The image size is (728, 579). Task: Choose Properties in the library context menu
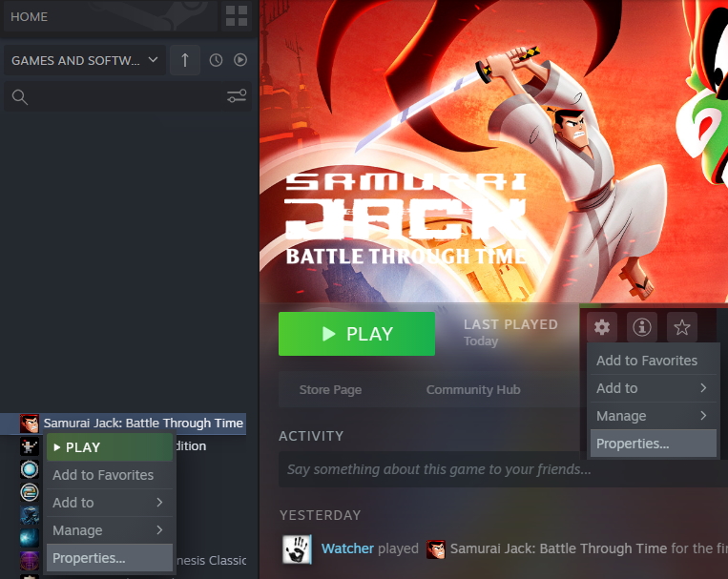coord(110,558)
